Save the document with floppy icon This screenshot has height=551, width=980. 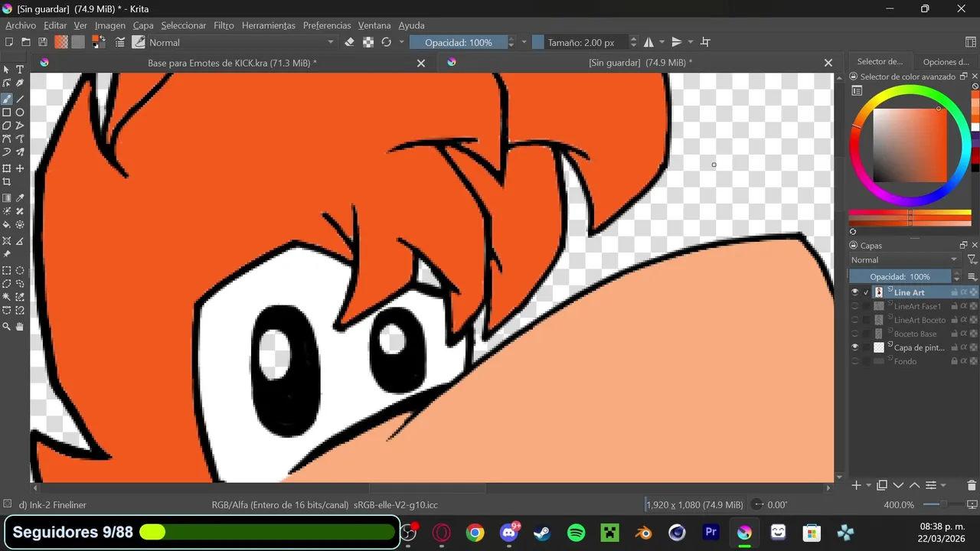coord(43,42)
